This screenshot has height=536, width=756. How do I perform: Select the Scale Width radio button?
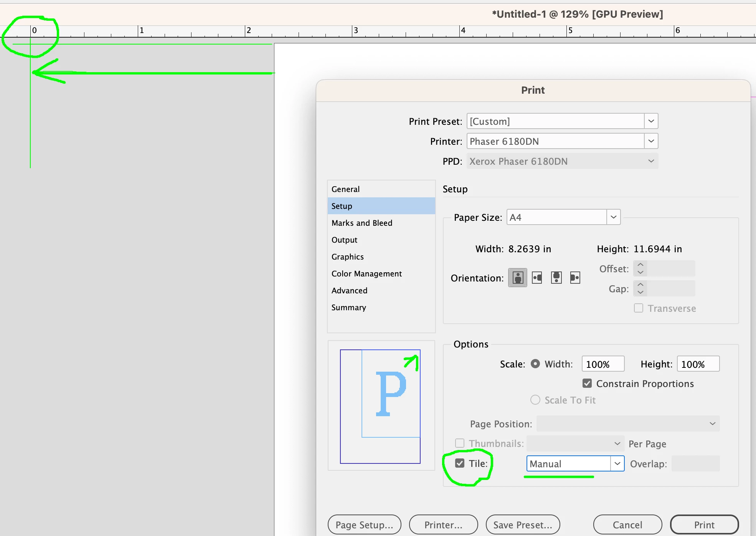click(535, 364)
